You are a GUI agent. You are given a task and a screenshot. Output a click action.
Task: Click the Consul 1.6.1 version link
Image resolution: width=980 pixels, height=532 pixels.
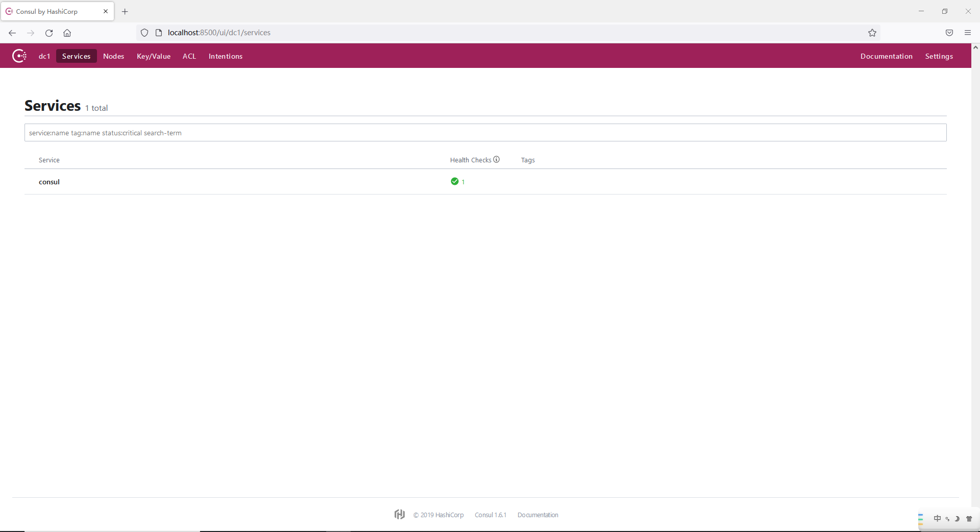pyautogui.click(x=491, y=515)
